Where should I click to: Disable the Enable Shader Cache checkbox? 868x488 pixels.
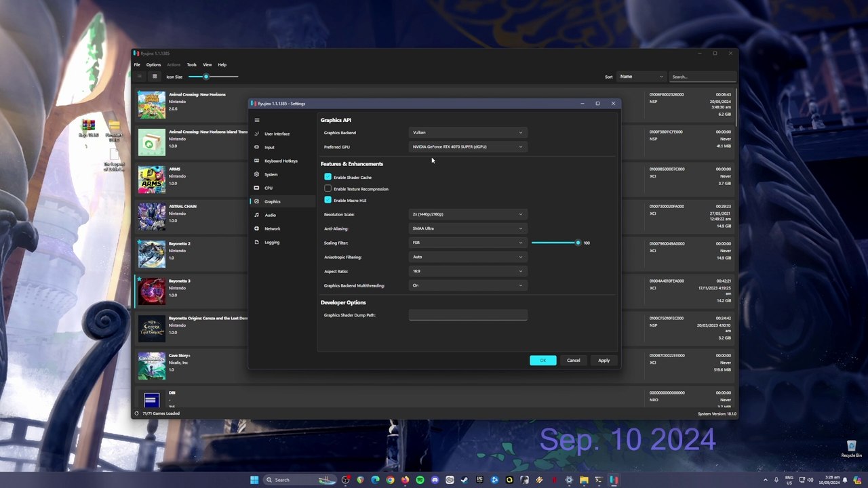pyautogui.click(x=328, y=177)
